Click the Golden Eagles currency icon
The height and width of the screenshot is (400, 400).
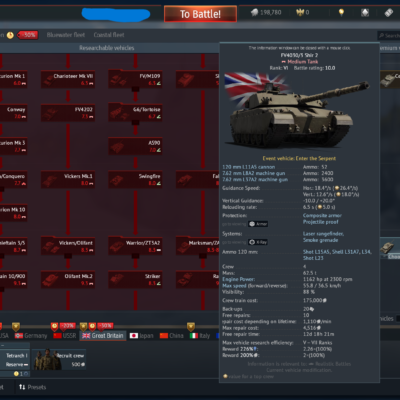[300, 13]
